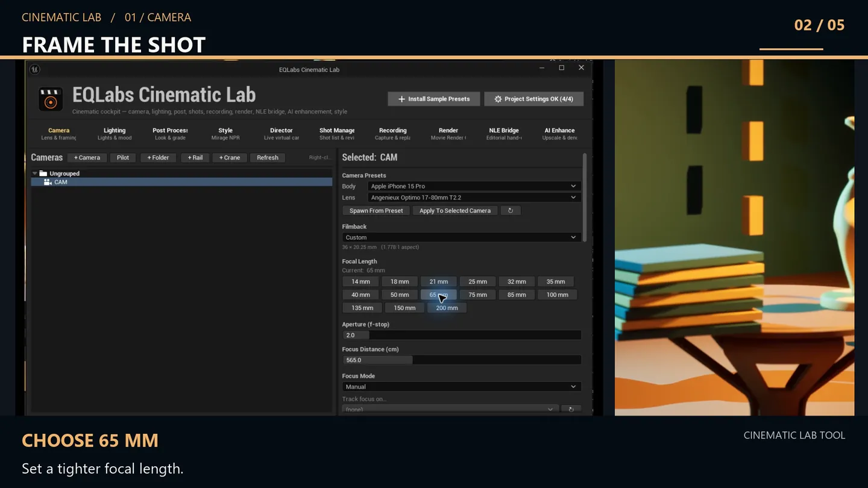Go to the Style tab

point(225,134)
